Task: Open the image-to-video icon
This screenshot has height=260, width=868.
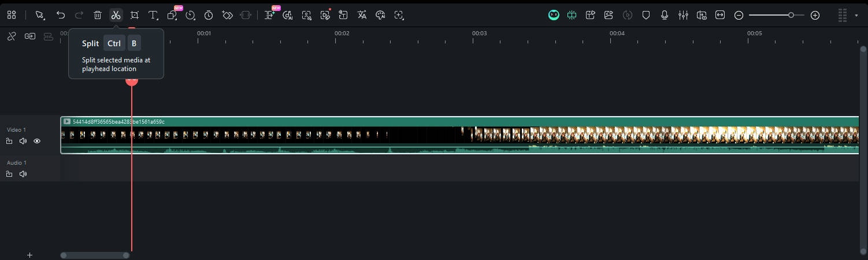Action: coord(609,16)
